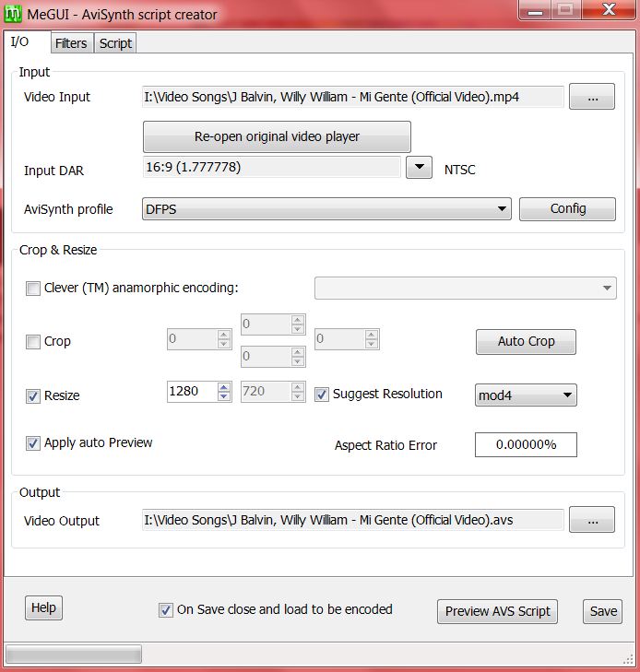Increase resize width 1280 with up arrow
Screen dimensions: 640x672
[x=224, y=387]
